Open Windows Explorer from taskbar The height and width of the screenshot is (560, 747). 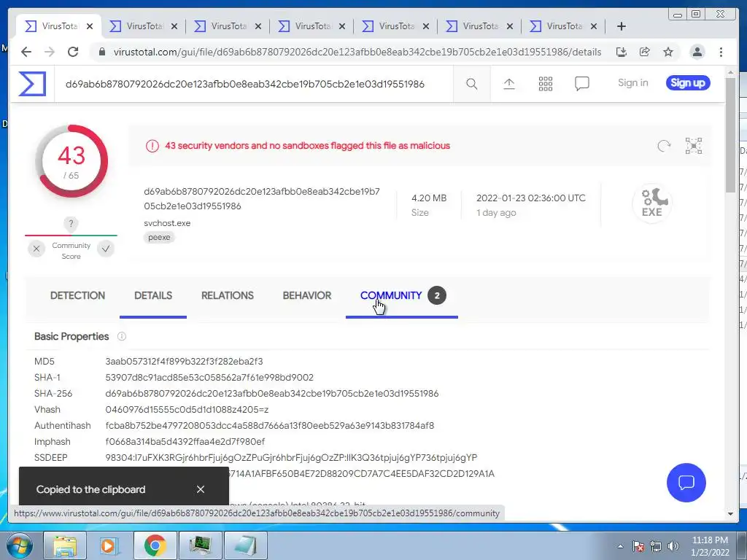(65, 545)
